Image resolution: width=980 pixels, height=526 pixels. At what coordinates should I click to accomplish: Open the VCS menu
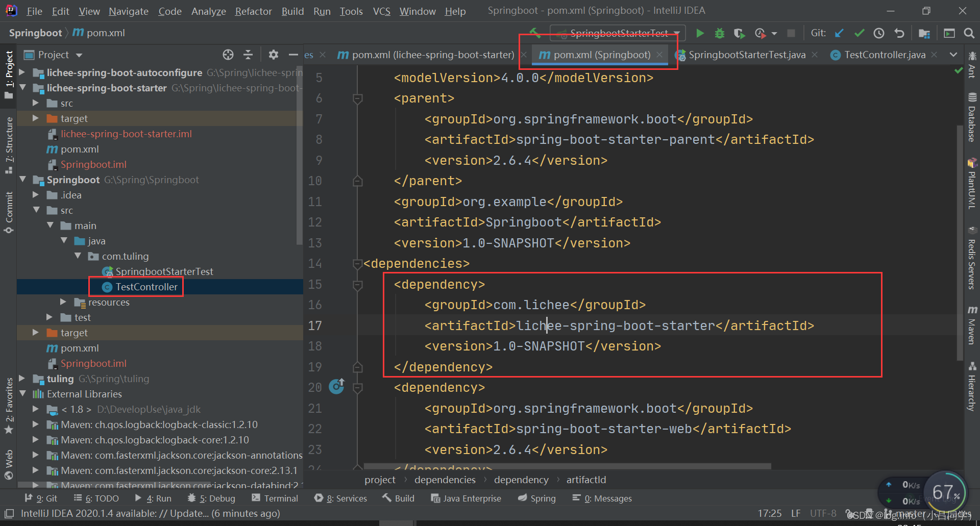(381, 11)
